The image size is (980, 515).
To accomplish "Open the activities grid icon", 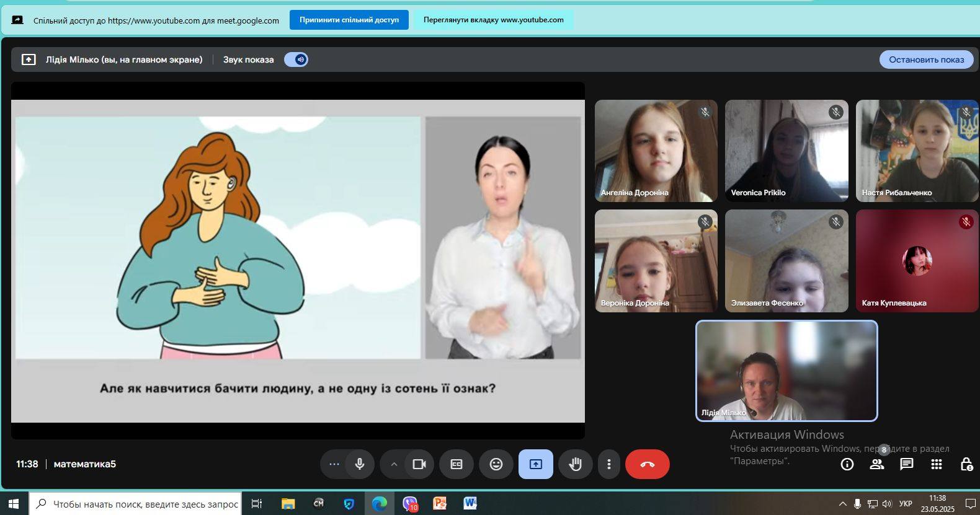I will click(937, 464).
